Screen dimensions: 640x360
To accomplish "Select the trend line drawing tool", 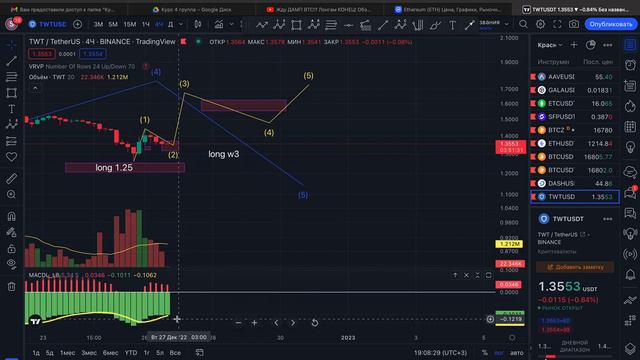I will [x=11, y=61].
